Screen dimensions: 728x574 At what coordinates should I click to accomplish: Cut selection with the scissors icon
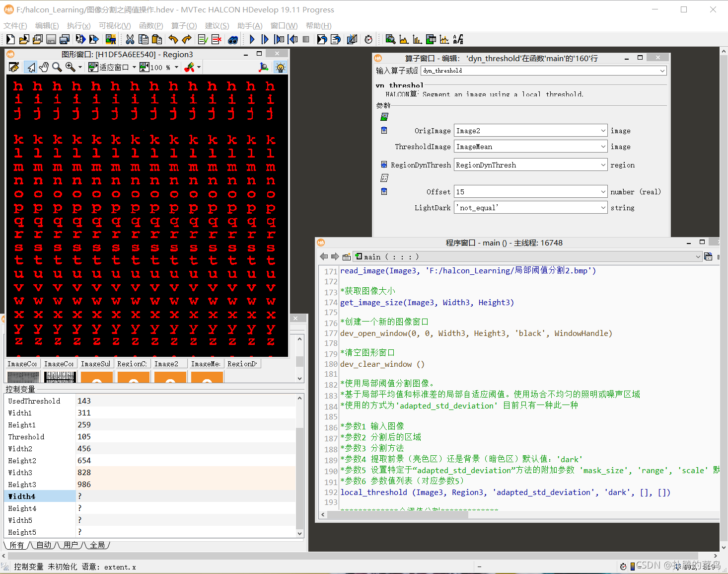130,39
